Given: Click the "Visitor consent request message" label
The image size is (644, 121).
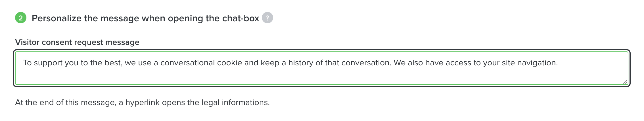Looking at the screenshot, I should coord(77,42).
